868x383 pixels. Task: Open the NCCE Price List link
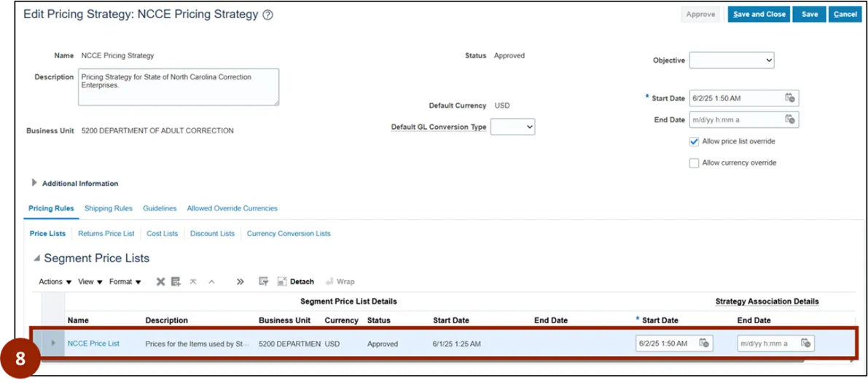click(93, 344)
